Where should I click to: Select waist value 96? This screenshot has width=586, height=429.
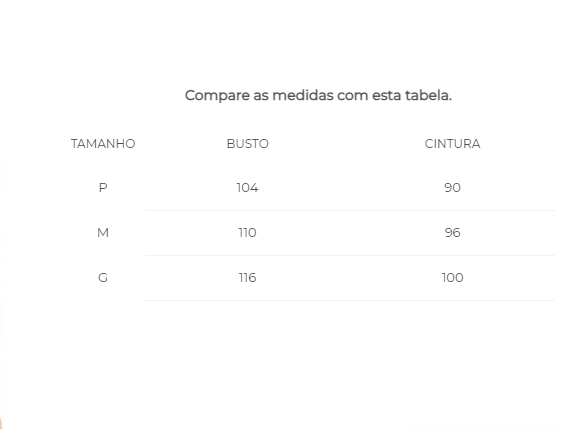pyautogui.click(x=452, y=233)
